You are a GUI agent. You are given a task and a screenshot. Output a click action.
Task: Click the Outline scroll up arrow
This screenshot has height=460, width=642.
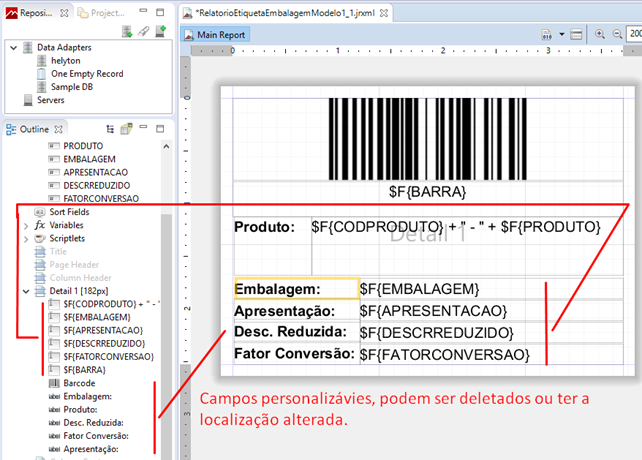[x=166, y=146]
